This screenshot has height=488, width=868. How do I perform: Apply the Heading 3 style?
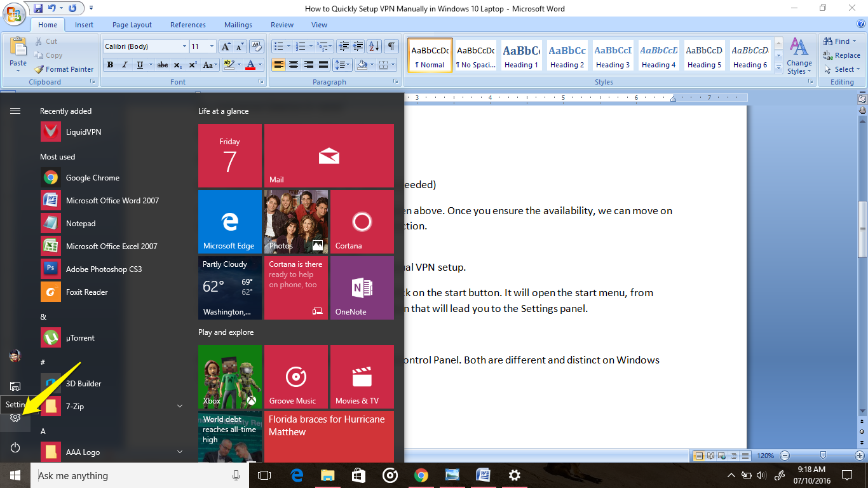tap(613, 56)
